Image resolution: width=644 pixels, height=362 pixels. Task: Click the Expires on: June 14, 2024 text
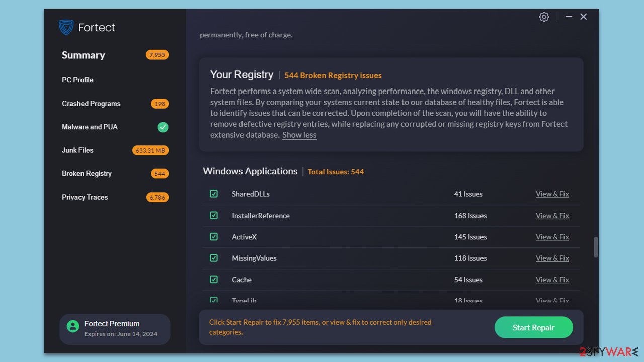pos(121,334)
